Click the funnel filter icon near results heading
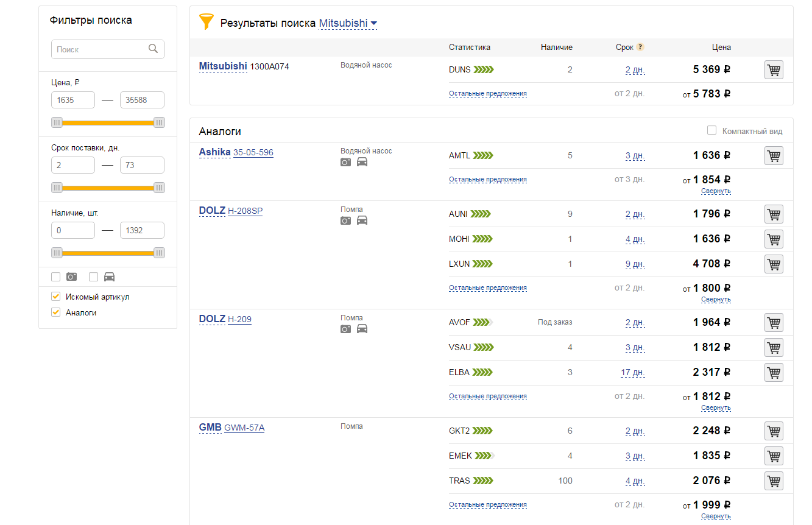This screenshot has width=812, height=525. pyautogui.click(x=207, y=23)
